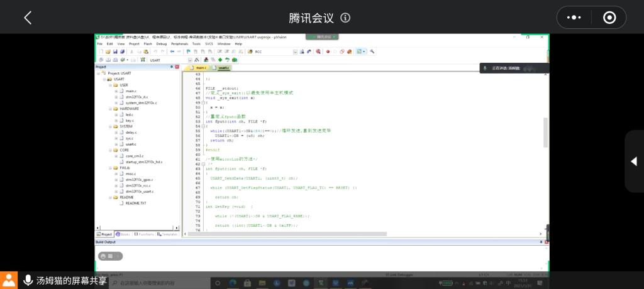Open the Tencent Meeting info icon
This screenshot has height=289, width=644.
pos(345,18)
